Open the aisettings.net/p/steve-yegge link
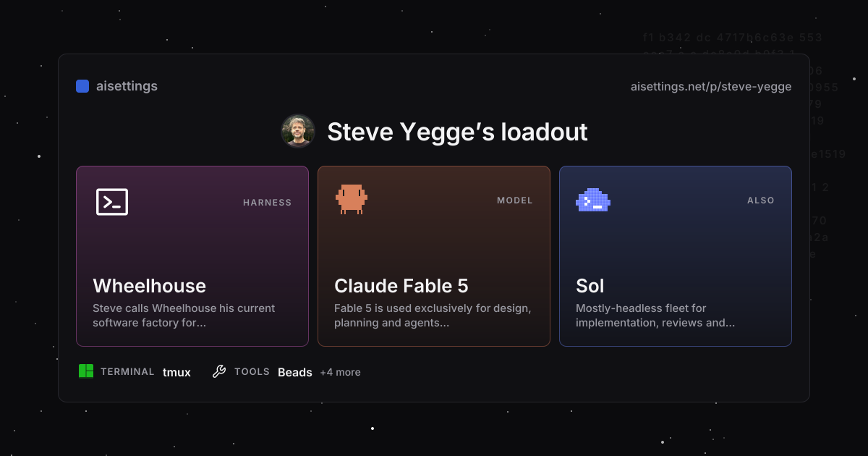 click(x=711, y=87)
